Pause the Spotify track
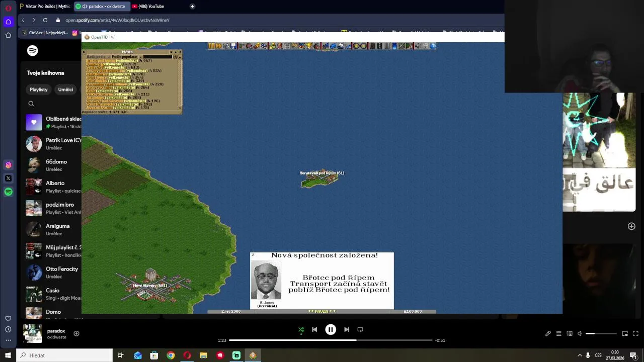 pyautogui.click(x=331, y=329)
